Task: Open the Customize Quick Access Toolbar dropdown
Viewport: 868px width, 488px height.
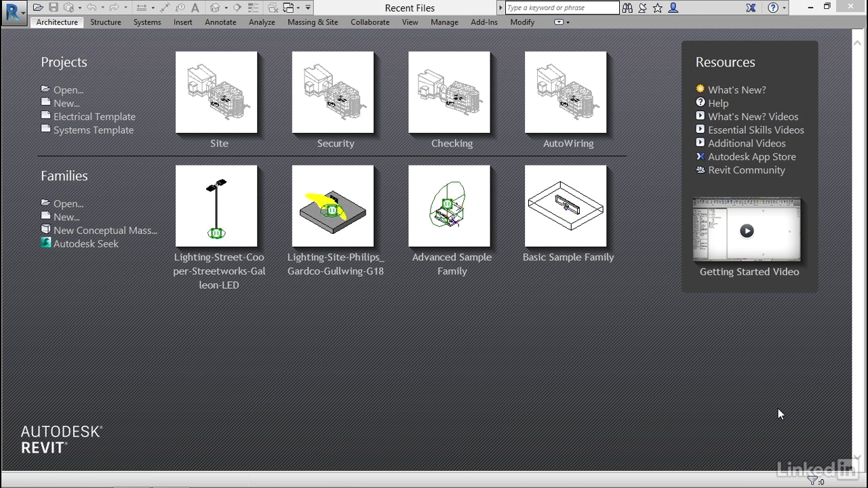Action: click(x=308, y=8)
